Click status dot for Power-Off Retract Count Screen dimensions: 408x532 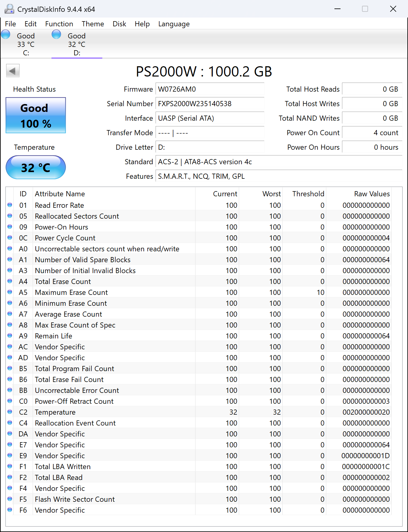point(10,401)
